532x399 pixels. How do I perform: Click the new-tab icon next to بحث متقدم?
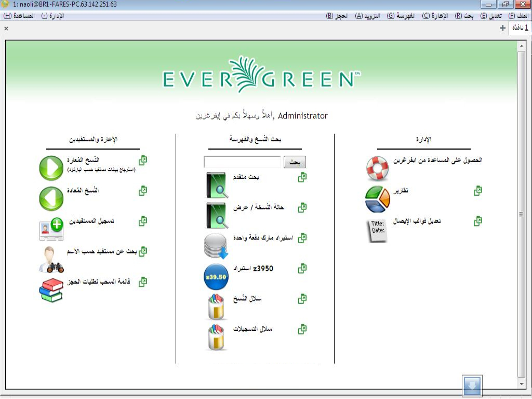[x=302, y=177]
